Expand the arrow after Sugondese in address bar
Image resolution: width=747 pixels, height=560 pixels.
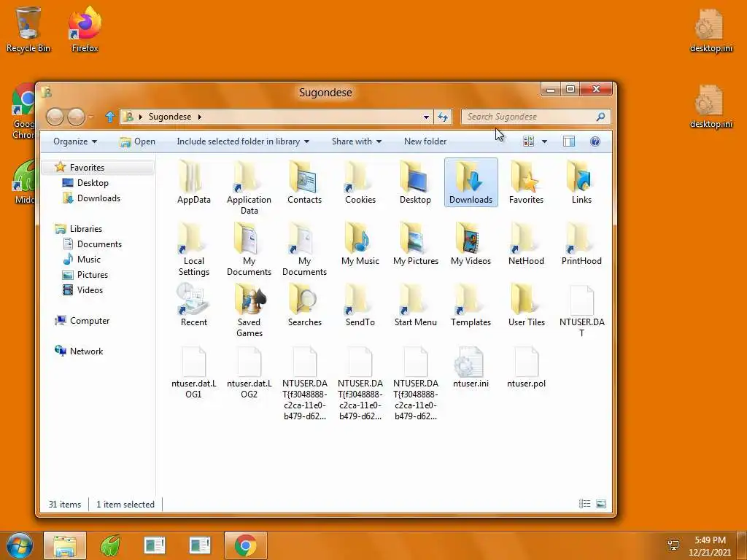tap(200, 117)
